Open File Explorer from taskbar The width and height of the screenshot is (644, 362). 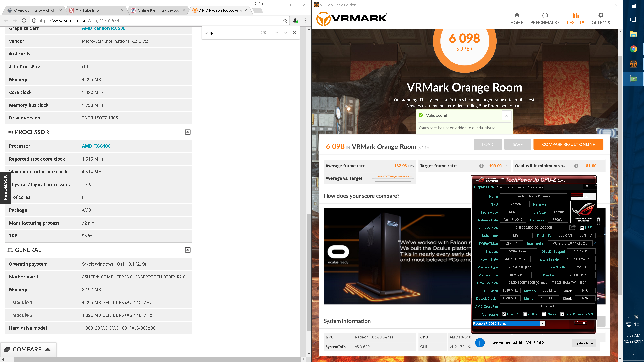[633, 34]
